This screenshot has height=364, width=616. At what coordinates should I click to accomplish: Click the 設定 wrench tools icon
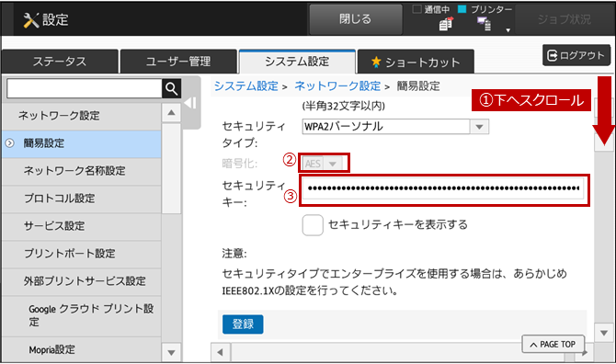click(x=31, y=20)
